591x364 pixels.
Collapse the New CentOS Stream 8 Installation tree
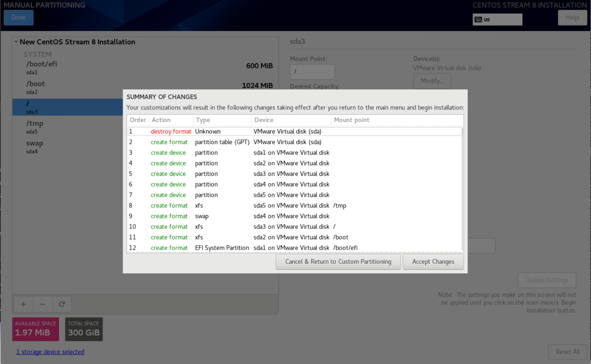(x=16, y=42)
